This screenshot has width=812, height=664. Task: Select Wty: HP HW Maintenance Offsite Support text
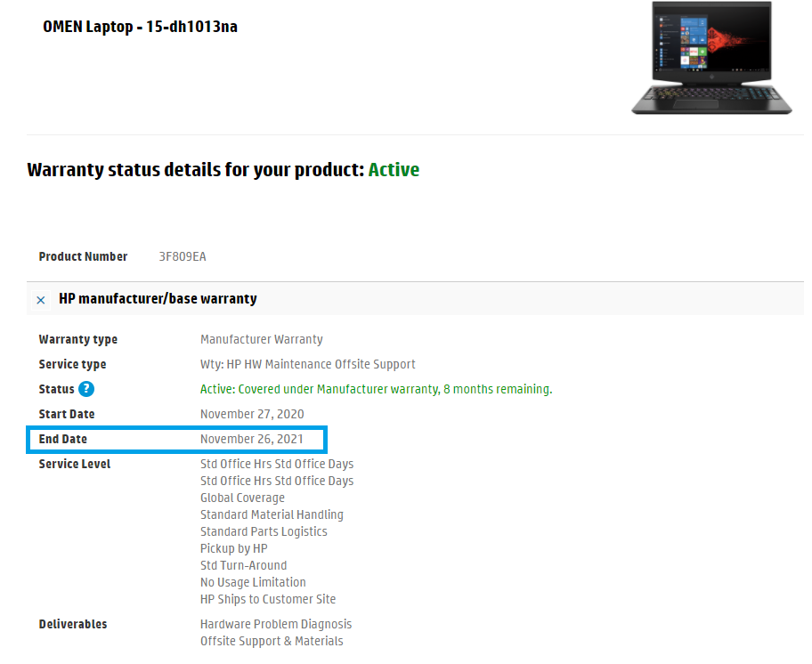pyautogui.click(x=307, y=364)
